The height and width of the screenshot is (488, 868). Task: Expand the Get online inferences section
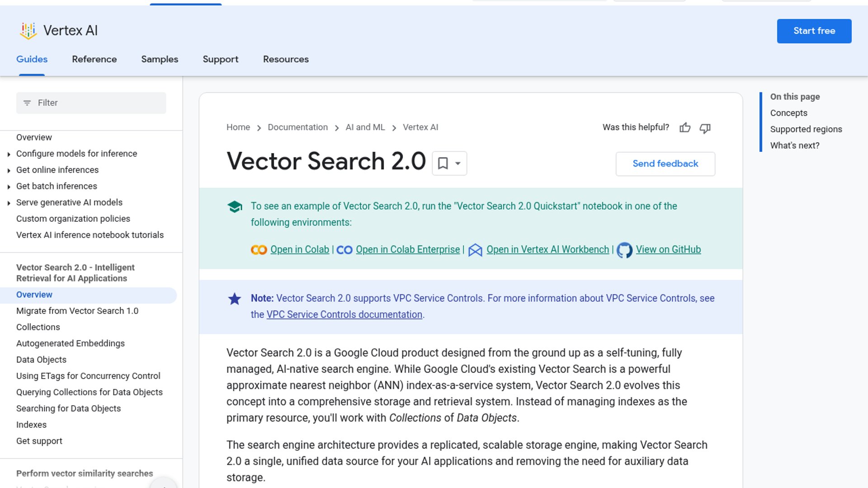pos(9,170)
